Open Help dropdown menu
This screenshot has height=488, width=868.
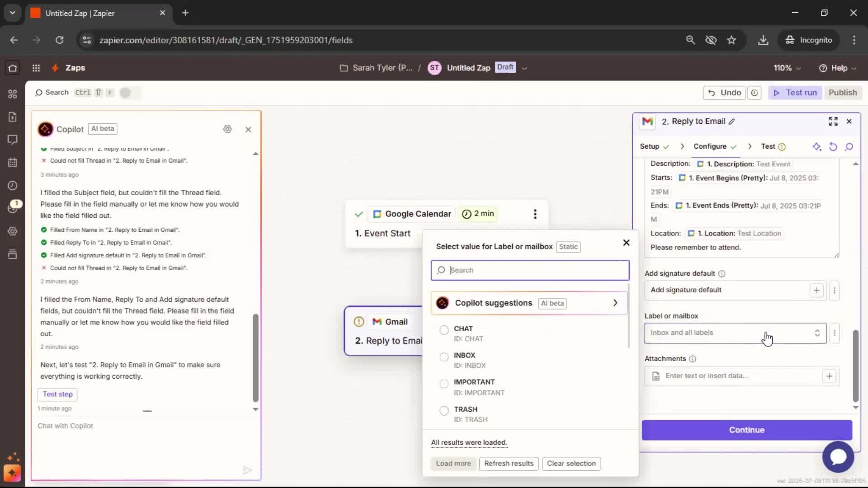click(837, 68)
